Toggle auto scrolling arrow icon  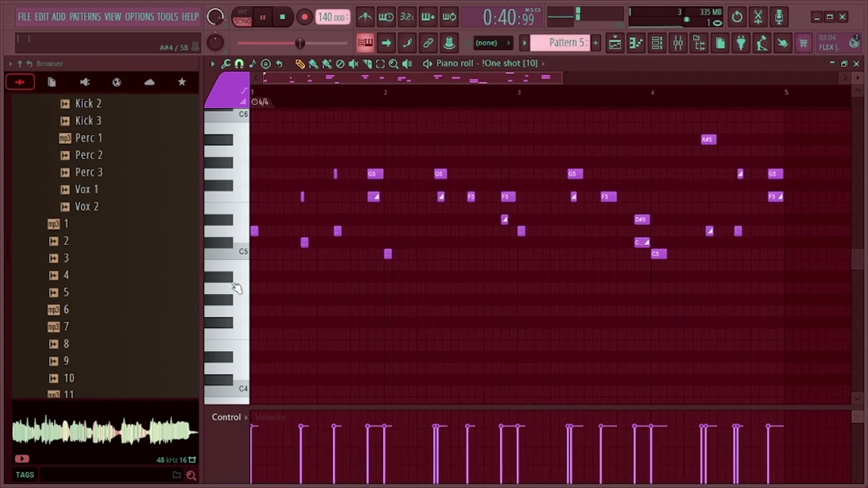point(386,43)
